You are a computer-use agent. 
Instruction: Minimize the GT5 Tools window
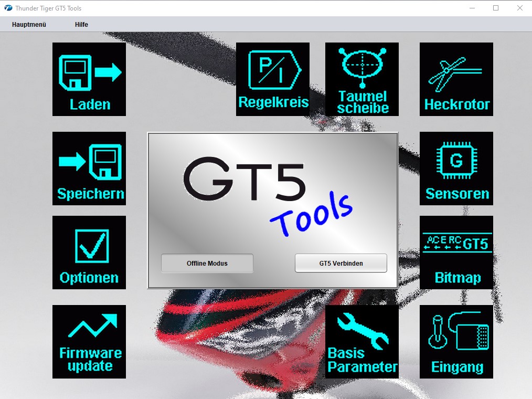(472, 8)
